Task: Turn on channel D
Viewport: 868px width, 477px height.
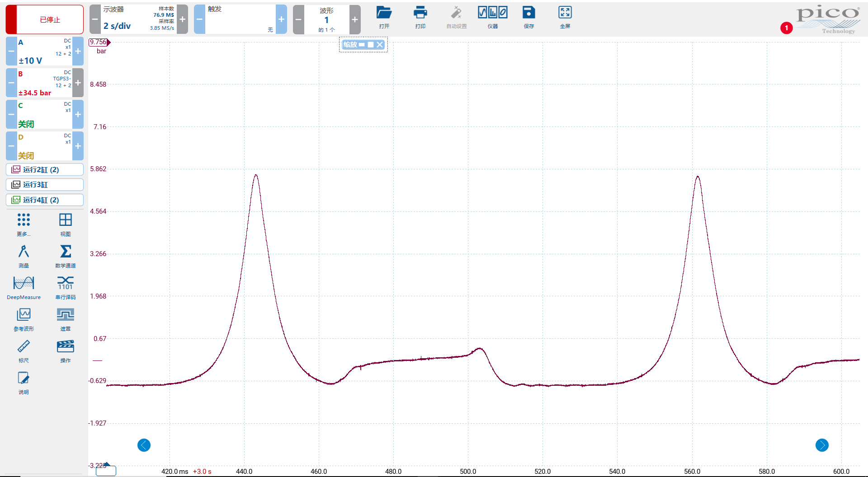Action: pos(45,146)
